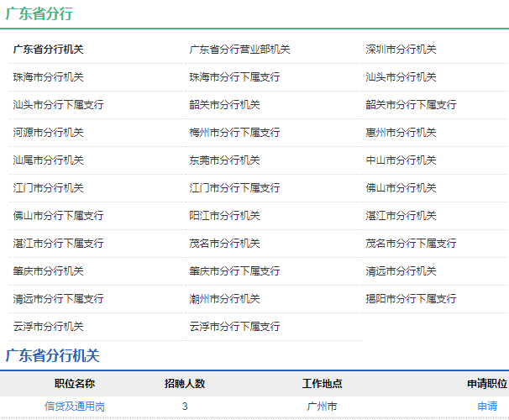Go to 汕头市分行机关
509x420 pixels.
(x=401, y=77)
